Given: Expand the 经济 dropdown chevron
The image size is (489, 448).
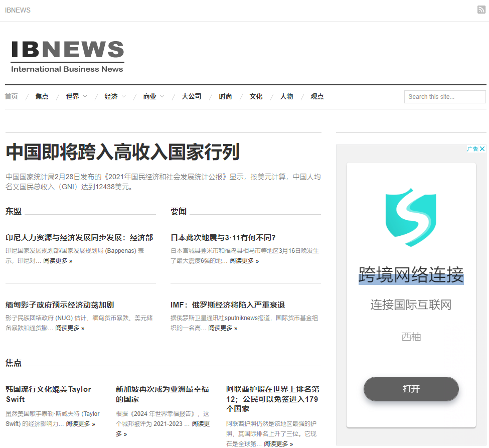Looking at the screenshot, I should coord(123,96).
